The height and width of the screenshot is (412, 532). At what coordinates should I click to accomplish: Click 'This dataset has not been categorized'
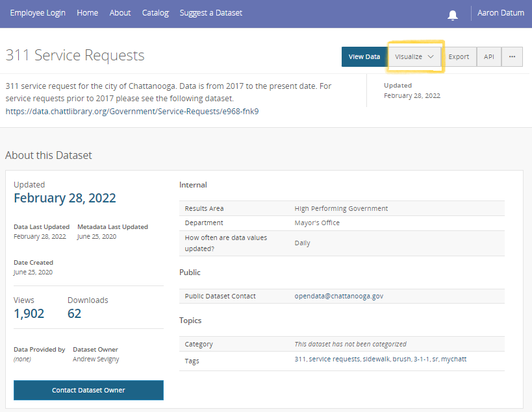click(350, 344)
